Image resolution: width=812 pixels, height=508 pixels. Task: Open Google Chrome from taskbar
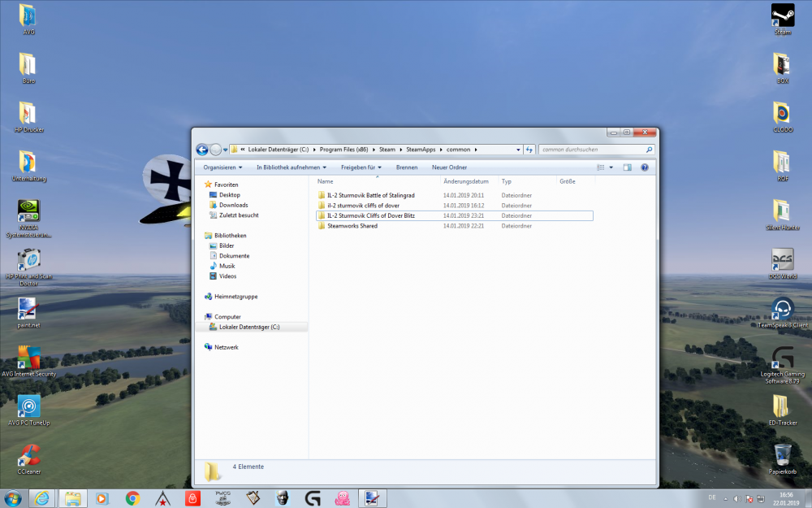coord(132,499)
